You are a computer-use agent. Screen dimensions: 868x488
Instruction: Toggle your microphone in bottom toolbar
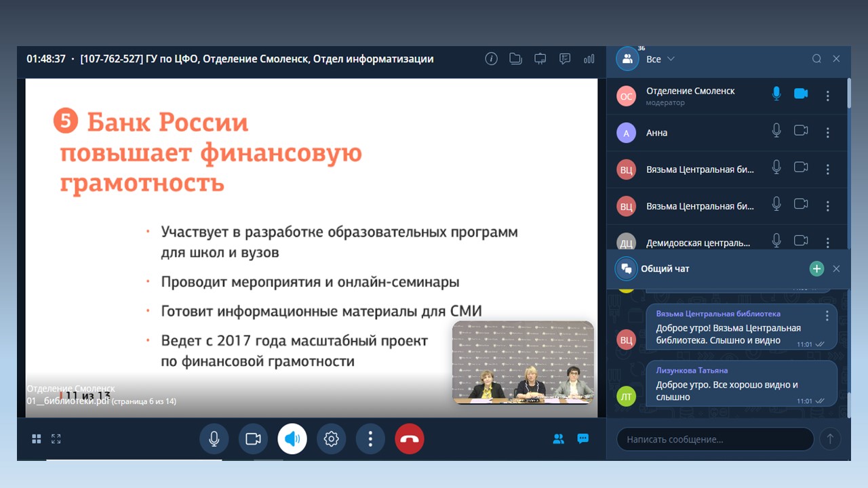214,439
